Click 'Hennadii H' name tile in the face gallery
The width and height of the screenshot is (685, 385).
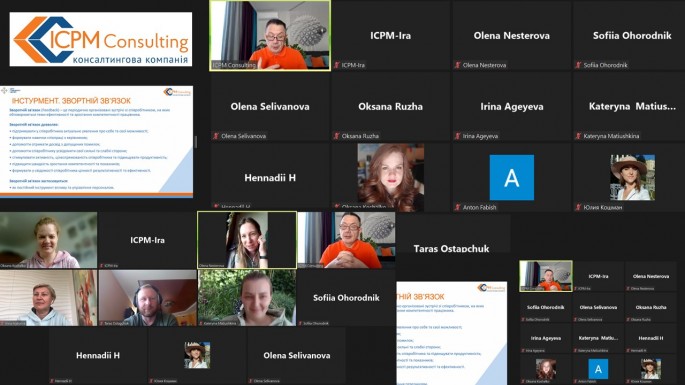tap(98, 355)
